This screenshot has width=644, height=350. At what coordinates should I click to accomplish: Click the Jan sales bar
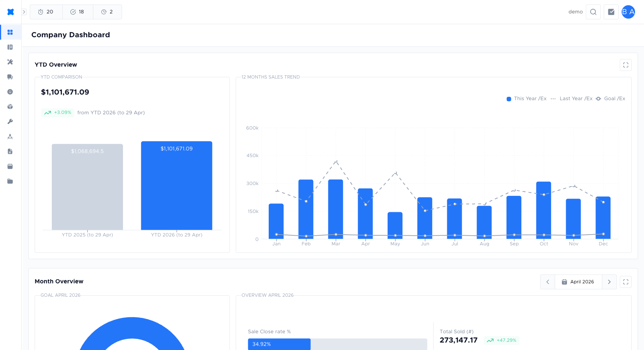click(276, 221)
